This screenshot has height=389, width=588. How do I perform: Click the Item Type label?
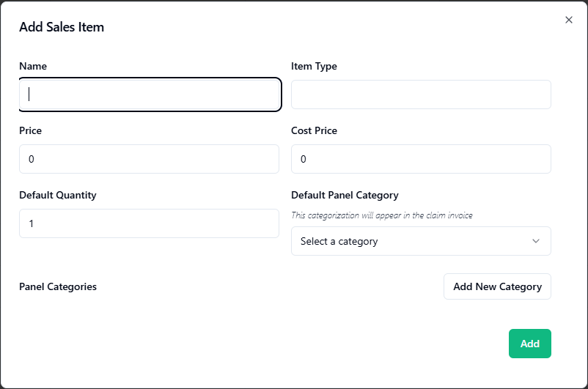pos(314,66)
